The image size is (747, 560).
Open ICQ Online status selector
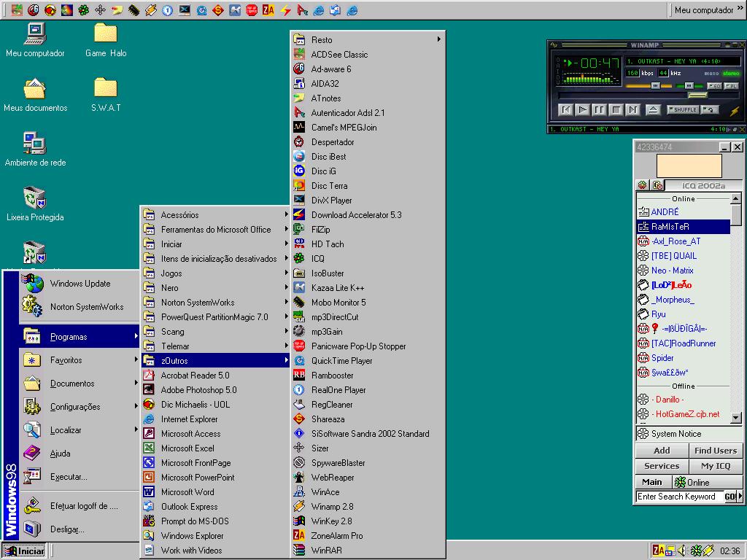click(x=708, y=483)
